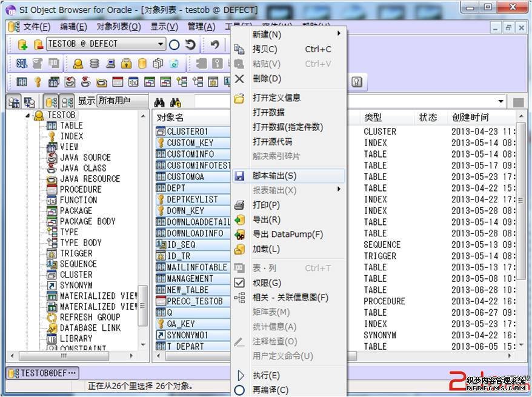Click the user management icon in toolbar

pos(78,63)
